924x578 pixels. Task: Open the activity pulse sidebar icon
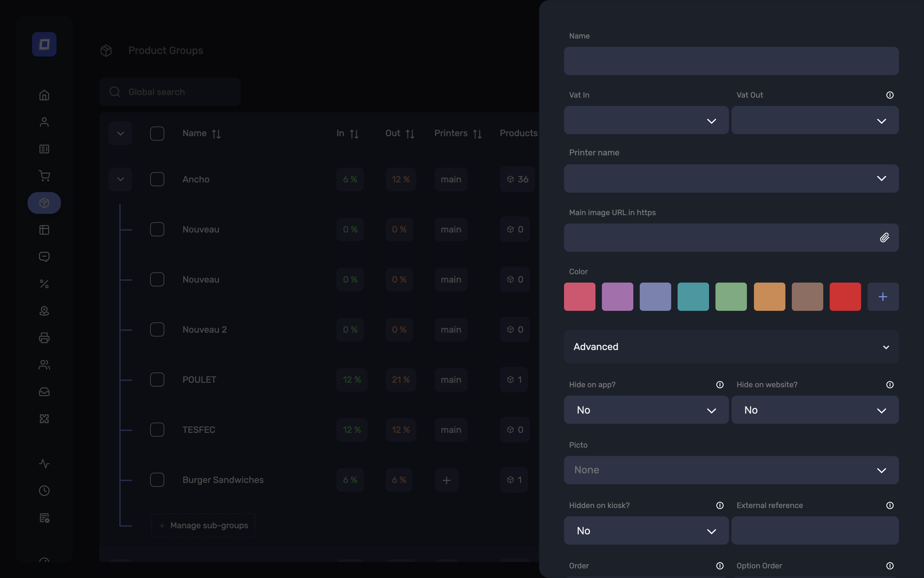(x=44, y=464)
